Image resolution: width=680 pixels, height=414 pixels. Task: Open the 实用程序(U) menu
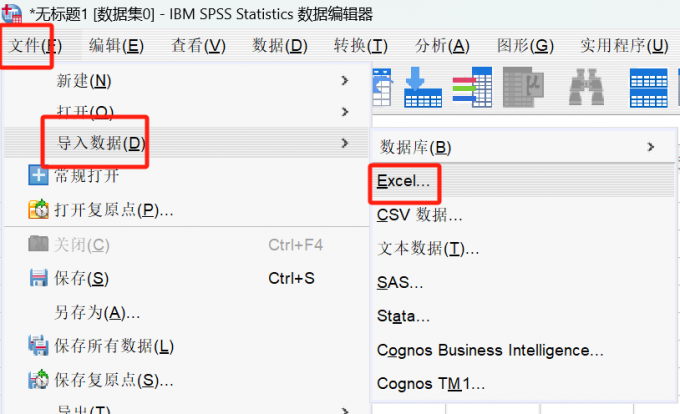[624, 46]
